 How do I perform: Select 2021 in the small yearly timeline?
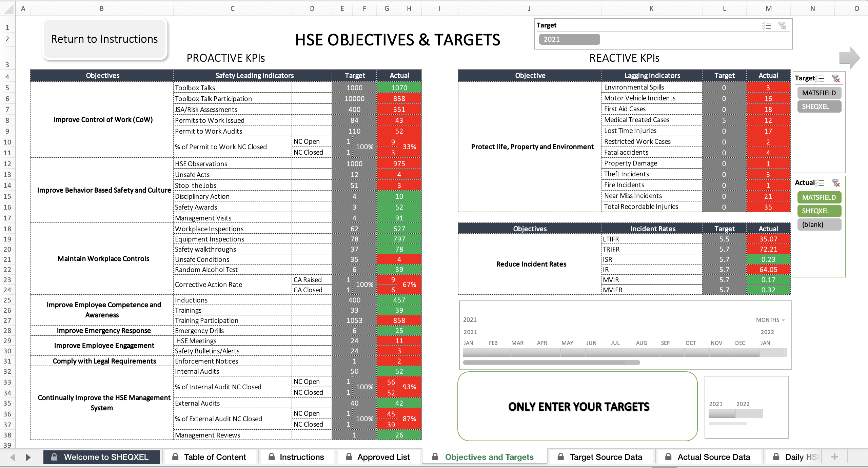(x=722, y=413)
